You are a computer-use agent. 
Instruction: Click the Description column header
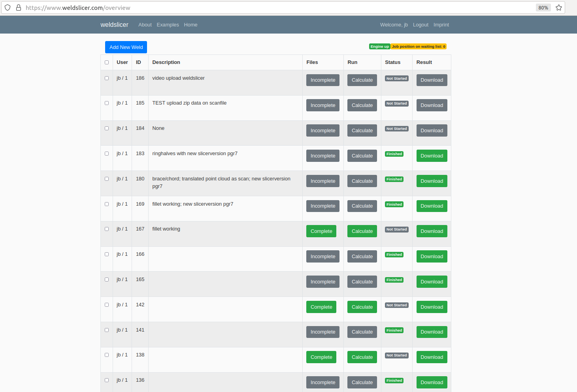pyautogui.click(x=166, y=62)
